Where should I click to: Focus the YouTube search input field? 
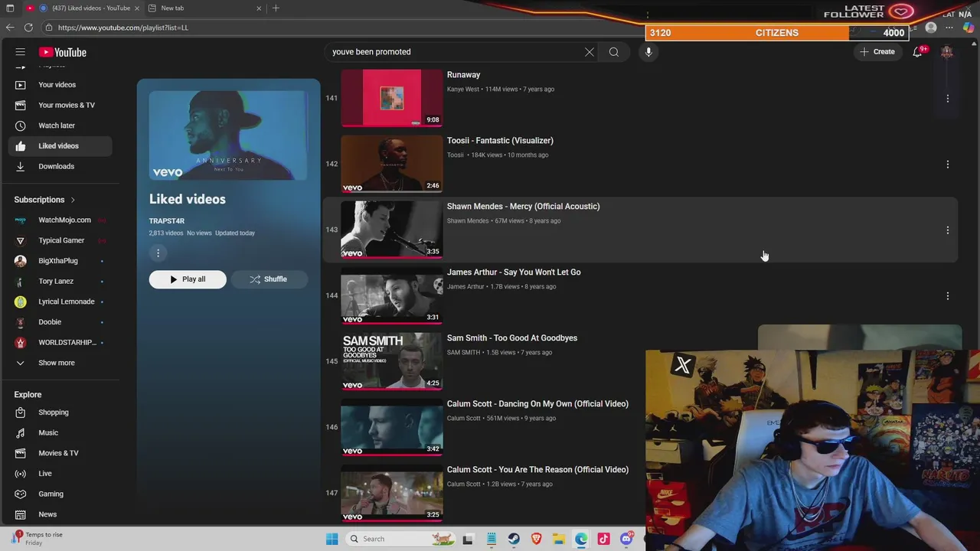pos(456,52)
